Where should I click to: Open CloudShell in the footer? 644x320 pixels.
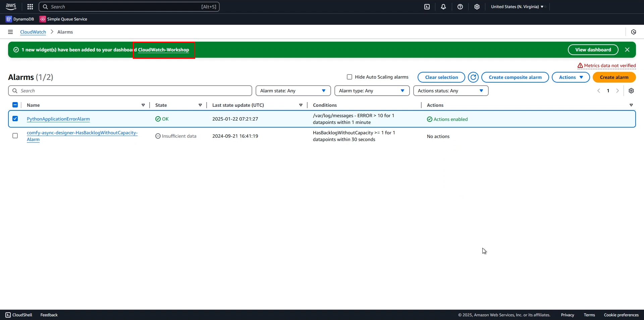(19, 315)
